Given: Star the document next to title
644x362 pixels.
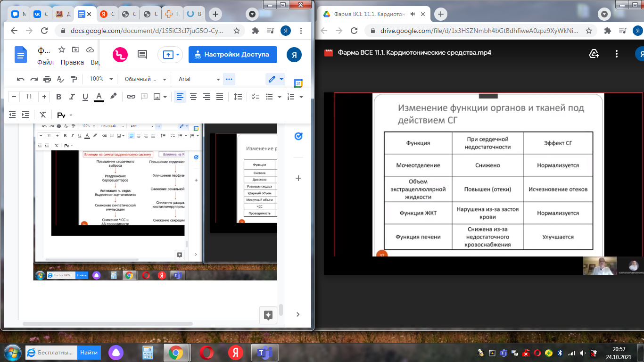Looking at the screenshot, I should point(61,49).
